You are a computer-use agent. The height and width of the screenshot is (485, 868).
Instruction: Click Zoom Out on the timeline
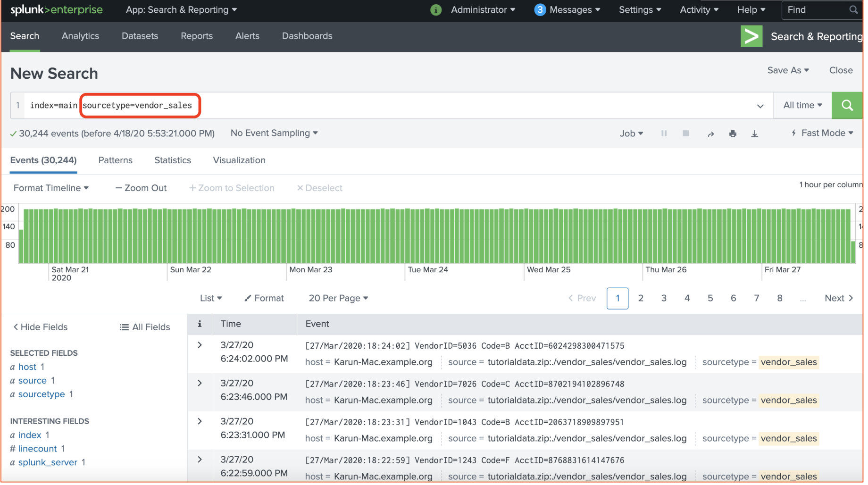click(x=142, y=189)
